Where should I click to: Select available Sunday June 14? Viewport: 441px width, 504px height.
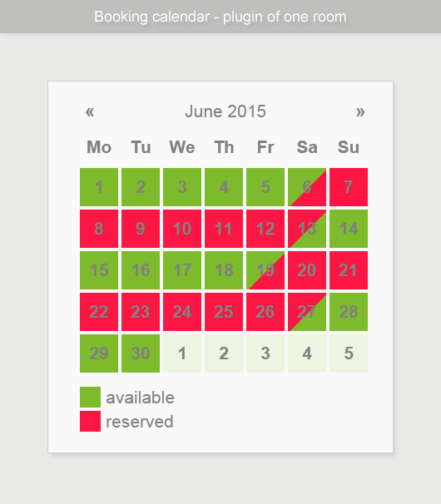click(349, 229)
